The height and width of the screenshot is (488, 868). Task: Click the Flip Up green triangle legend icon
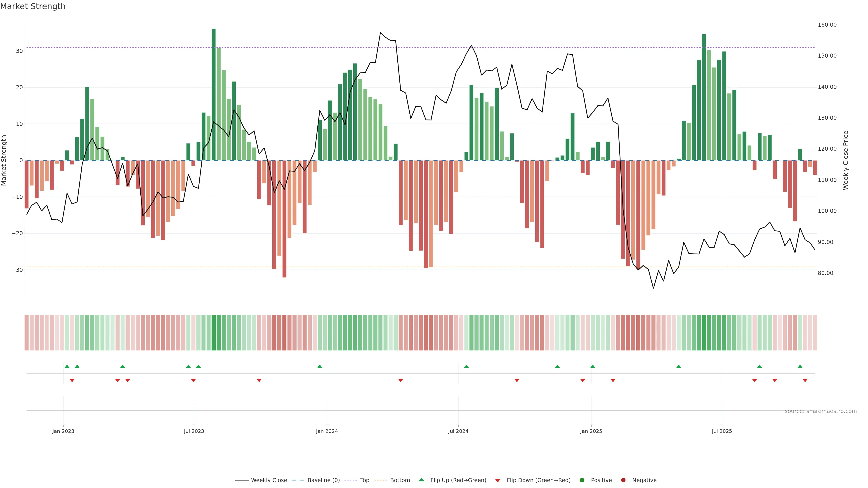[421, 480]
